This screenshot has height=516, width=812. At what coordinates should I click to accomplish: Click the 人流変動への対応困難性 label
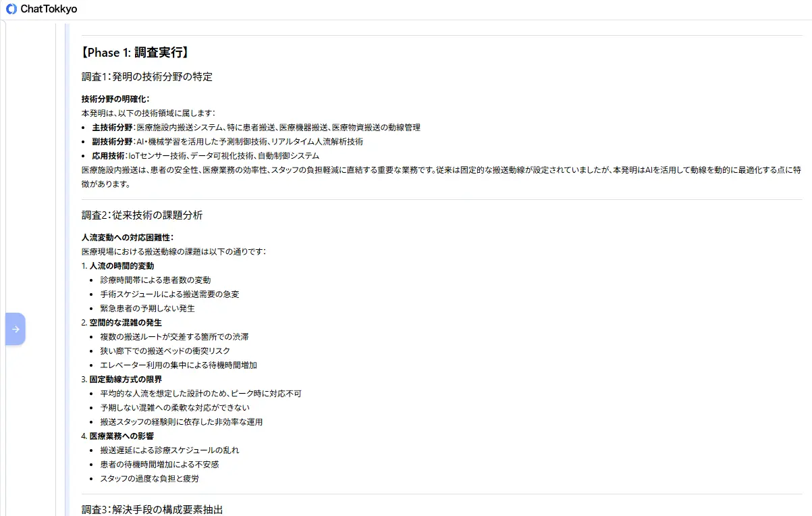[x=128, y=237]
